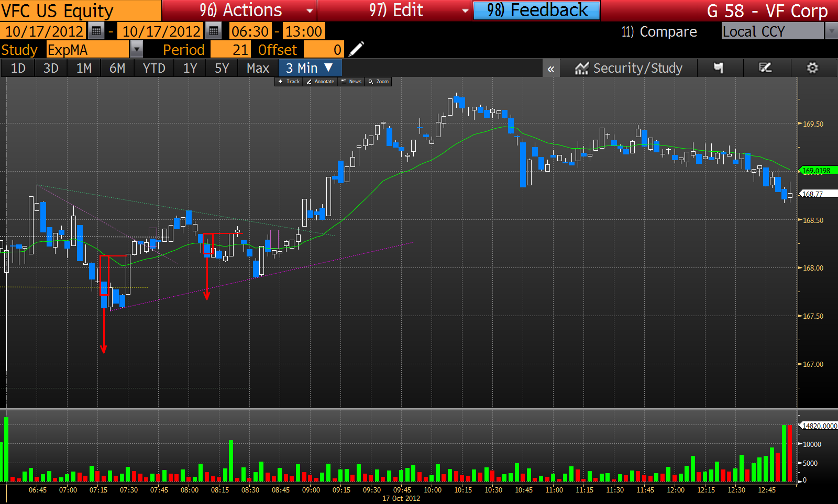
Task: Expand the Local CCY currency dropdown arrow
Action: pos(832,31)
